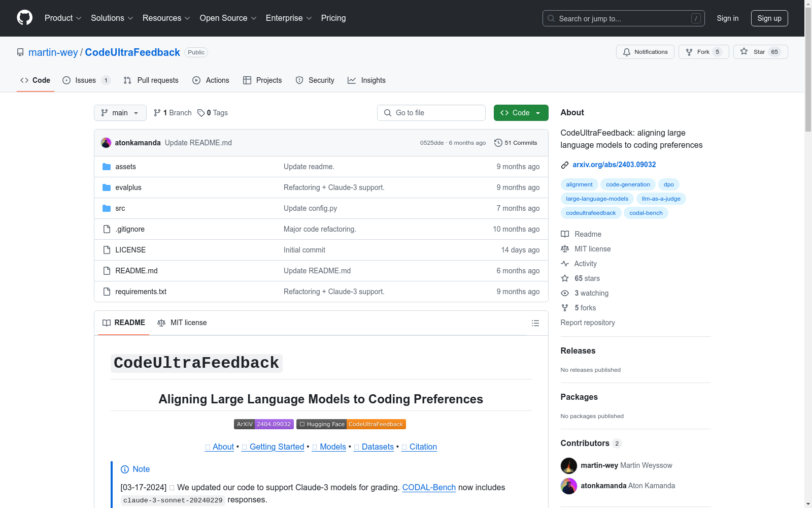The height and width of the screenshot is (508, 812).
Task: Click the Pricing link
Action: coord(333,18)
